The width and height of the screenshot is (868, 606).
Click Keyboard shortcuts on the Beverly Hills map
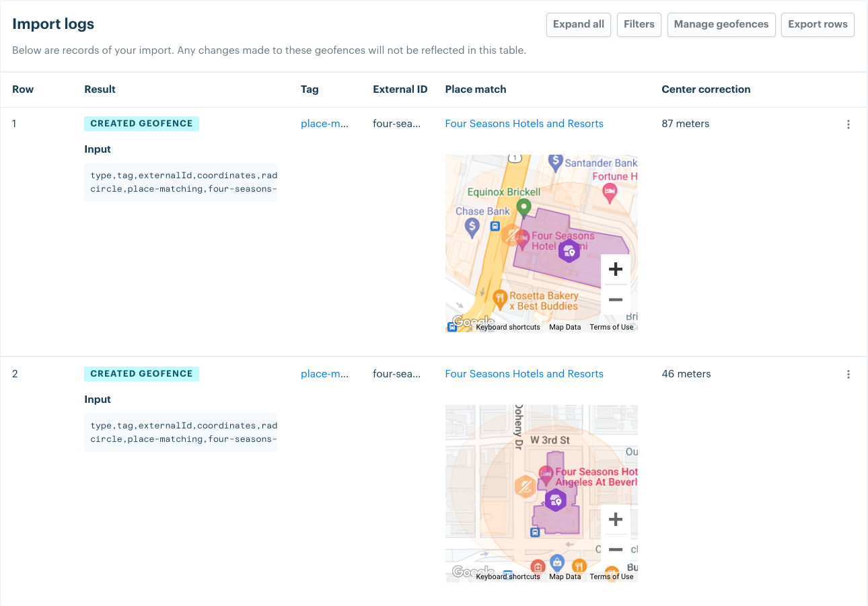(508, 577)
